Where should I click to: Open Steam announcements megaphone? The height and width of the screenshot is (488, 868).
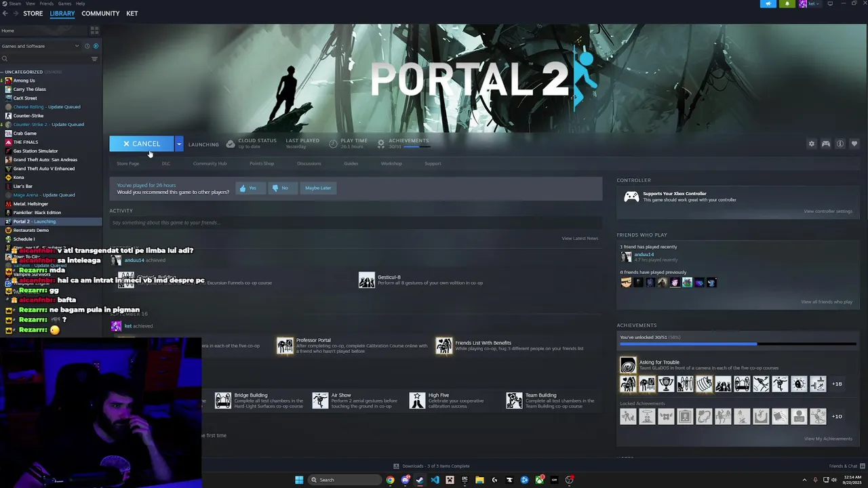pos(768,3)
